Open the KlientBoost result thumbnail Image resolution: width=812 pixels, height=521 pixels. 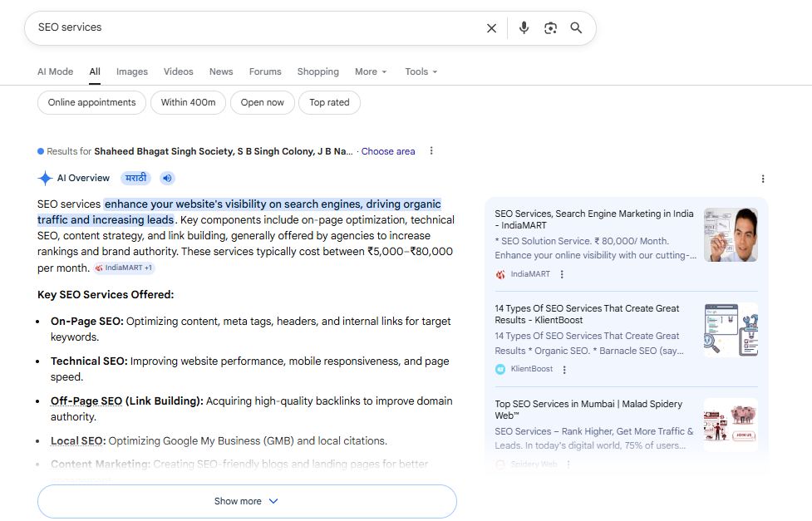tap(730, 329)
